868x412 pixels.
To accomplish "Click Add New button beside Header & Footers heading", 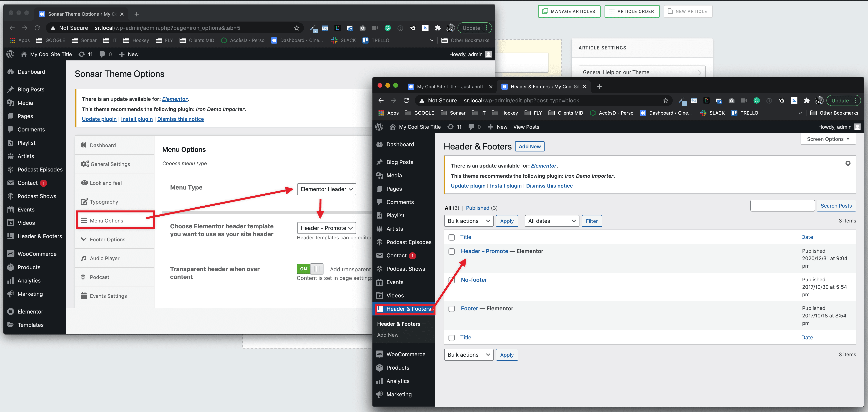I will (529, 146).
